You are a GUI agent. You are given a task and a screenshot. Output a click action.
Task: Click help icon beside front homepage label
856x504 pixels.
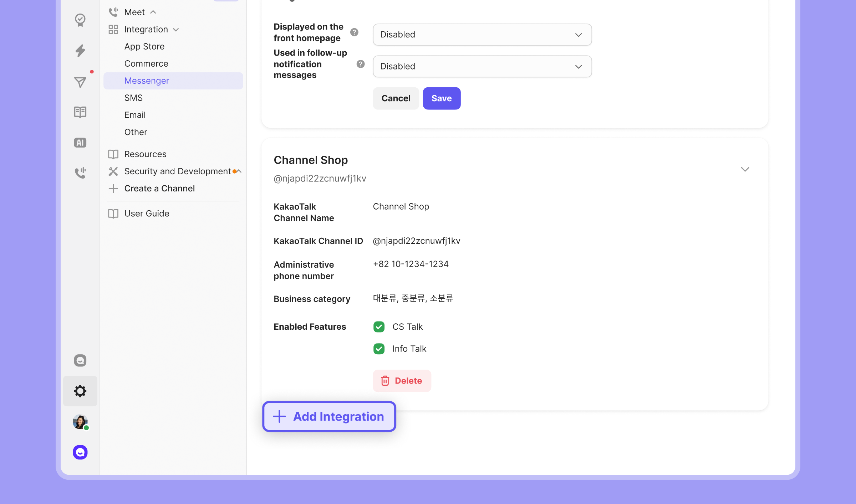point(354,32)
